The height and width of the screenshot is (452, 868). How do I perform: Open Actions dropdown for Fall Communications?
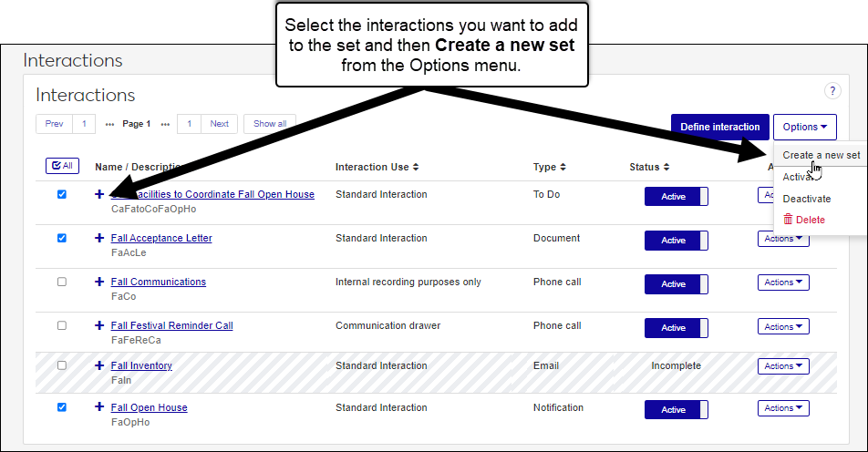click(783, 282)
